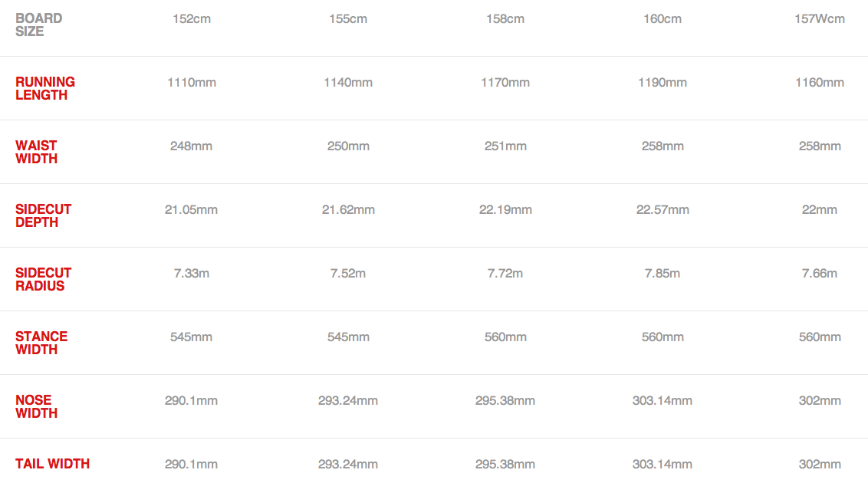This screenshot has width=868, height=483.
Task: Click the 7.66m sidecut radius value
Action: (820, 273)
